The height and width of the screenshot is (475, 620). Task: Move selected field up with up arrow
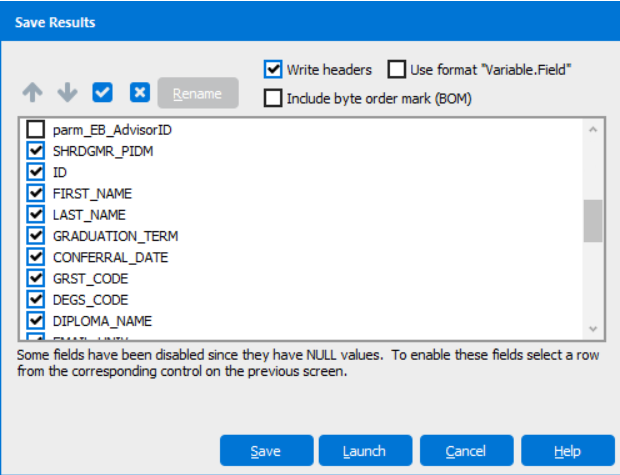click(32, 93)
